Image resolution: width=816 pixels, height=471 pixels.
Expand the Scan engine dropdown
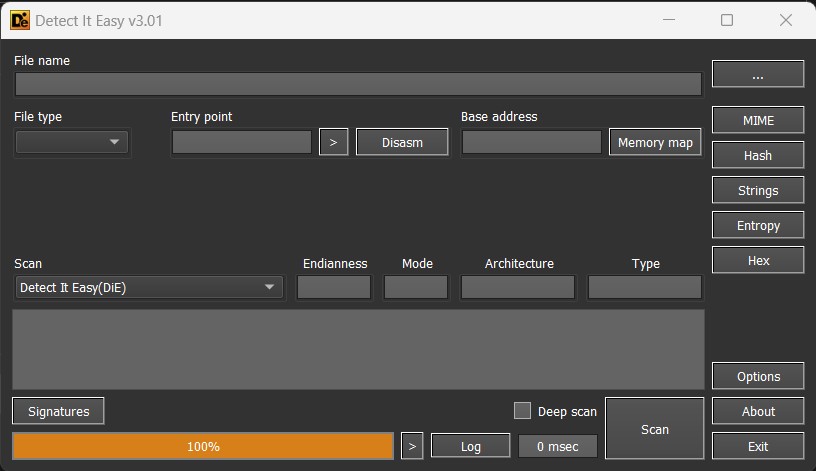click(148, 287)
